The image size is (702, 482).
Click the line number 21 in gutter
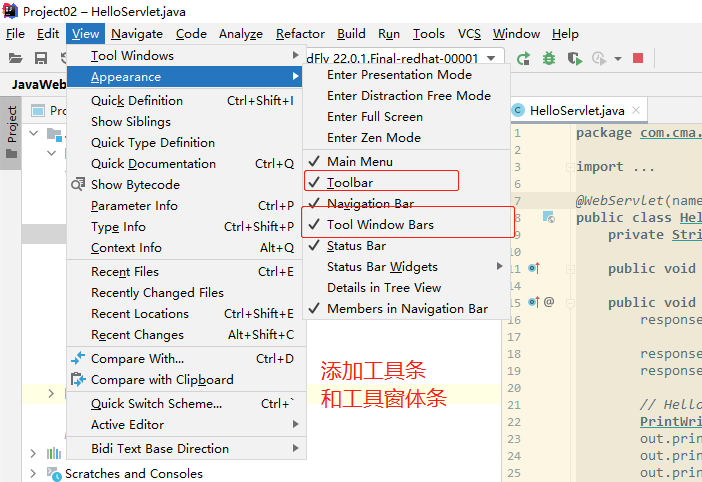click(514, 405)
